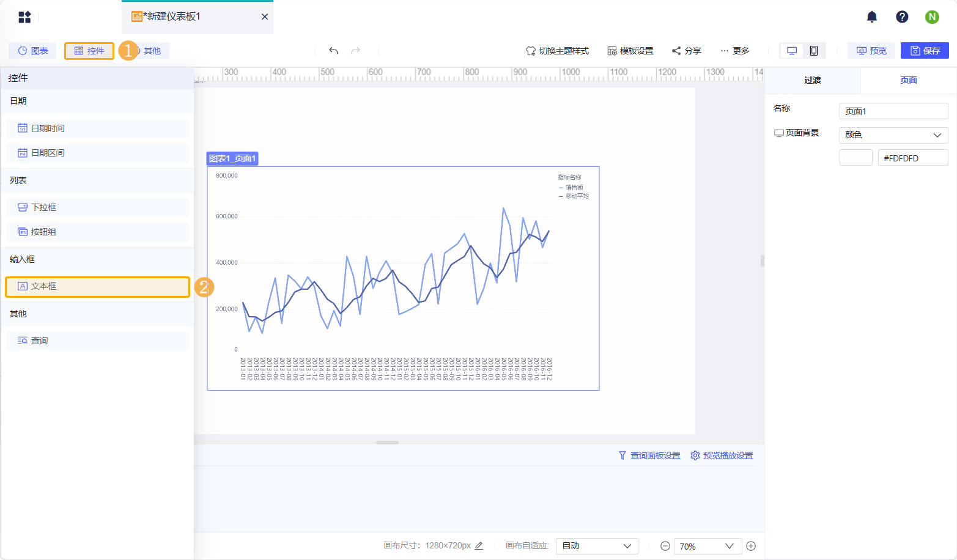Click the undo arrow icon
Image resolution: width=957 pixels, height=560 pixels.
[x=333, y=51]
